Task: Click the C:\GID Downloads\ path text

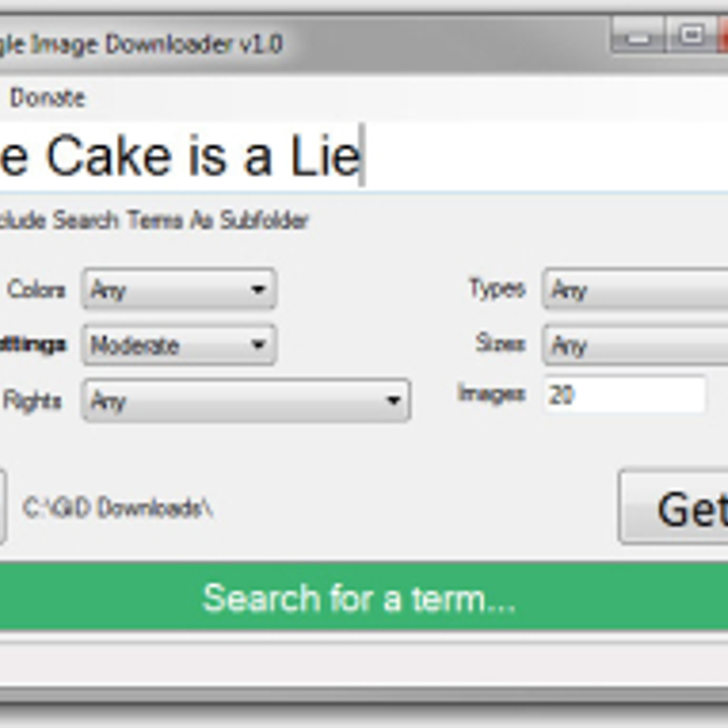Action: [x=118, y=508]
